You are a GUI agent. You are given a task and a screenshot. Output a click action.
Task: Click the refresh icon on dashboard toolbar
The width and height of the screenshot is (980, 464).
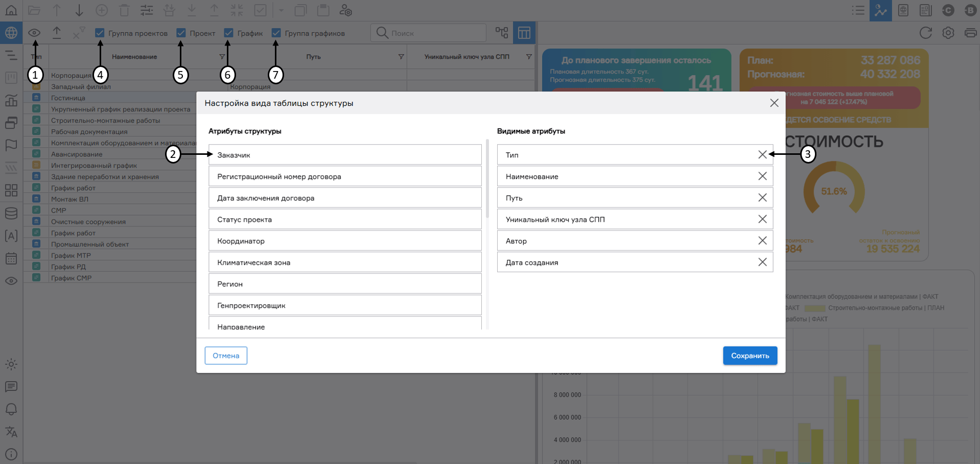coord(925,33)
